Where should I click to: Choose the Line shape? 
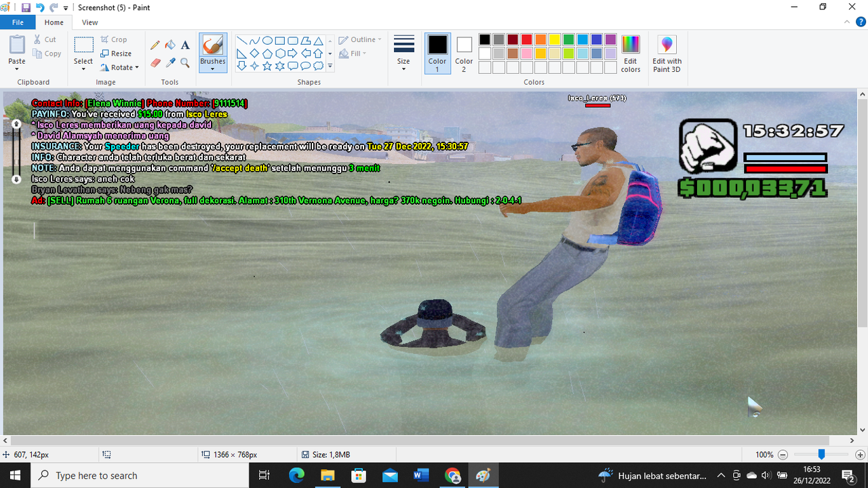click(x=241, y=41)
